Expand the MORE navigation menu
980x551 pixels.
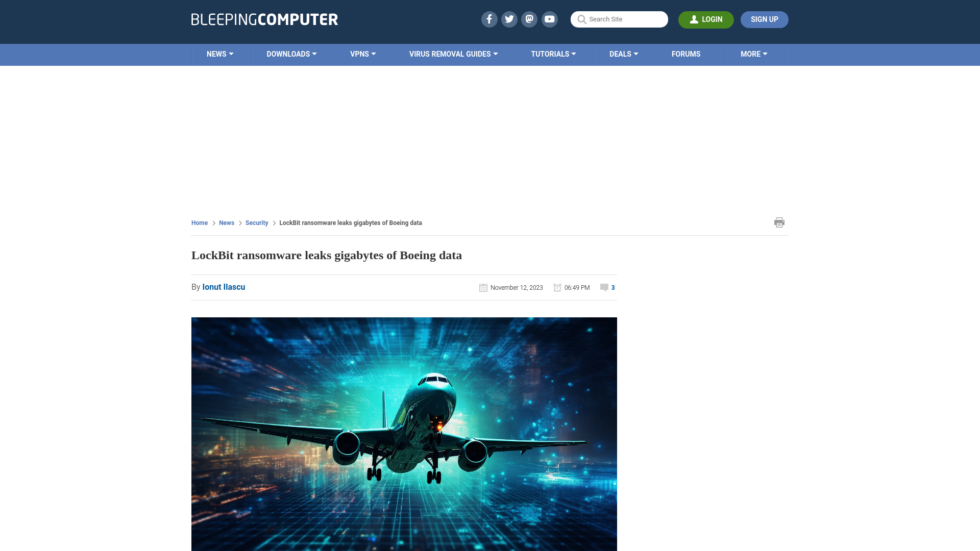pos(754,54)
